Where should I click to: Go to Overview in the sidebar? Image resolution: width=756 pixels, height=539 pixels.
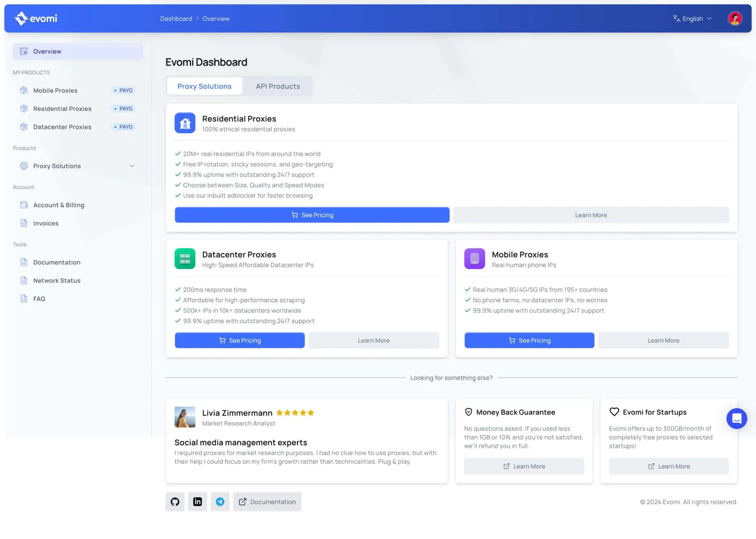(78, 51)
